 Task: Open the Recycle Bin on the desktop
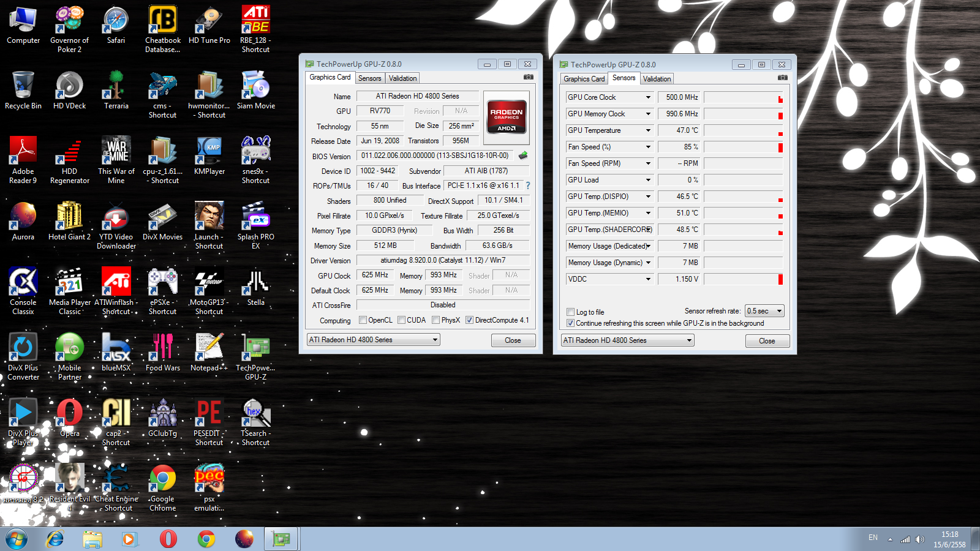(x=23, y=90)
